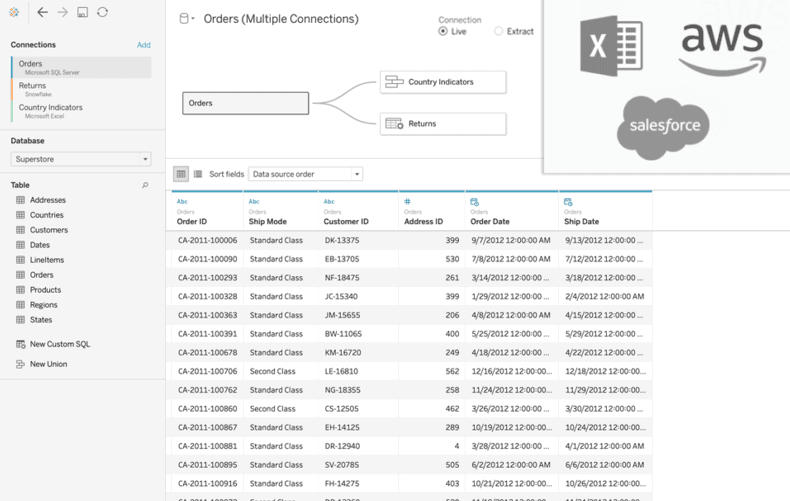Click the Ship Date datetime type icon
790x501 pixels.
tap(568, 202)
